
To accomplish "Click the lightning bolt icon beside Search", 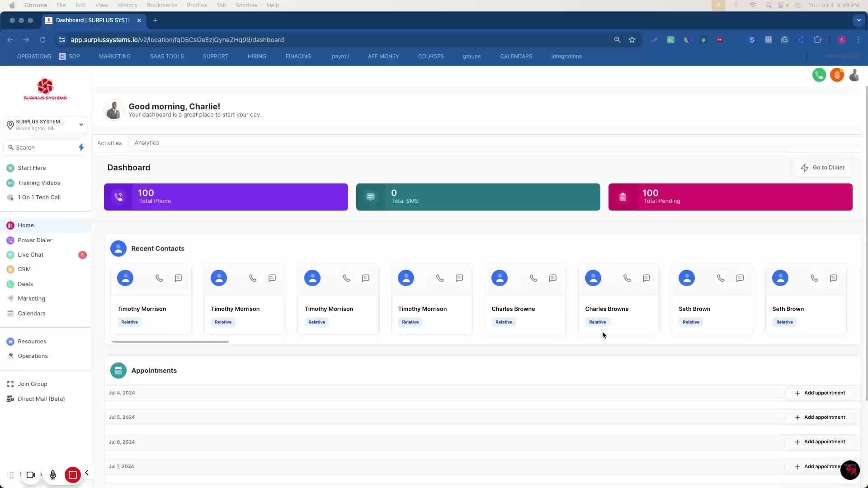I will (x=81, y=147).
